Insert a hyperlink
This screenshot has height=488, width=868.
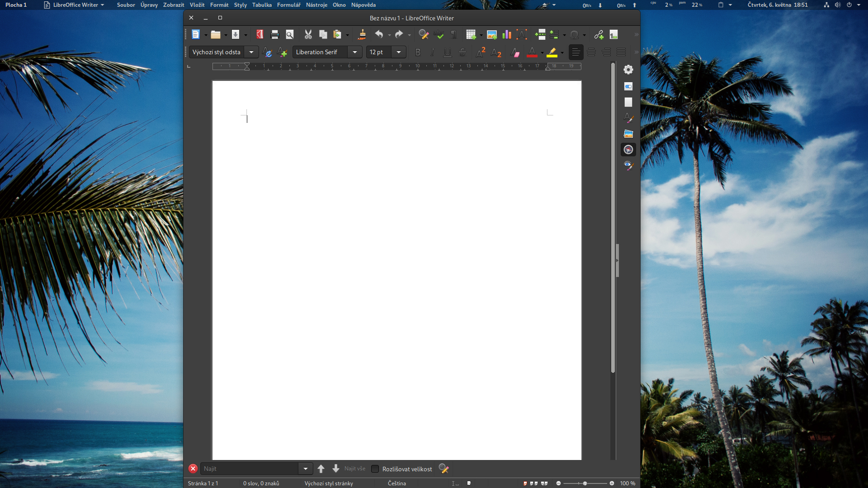pyautogui.click(x=599, y=34)
